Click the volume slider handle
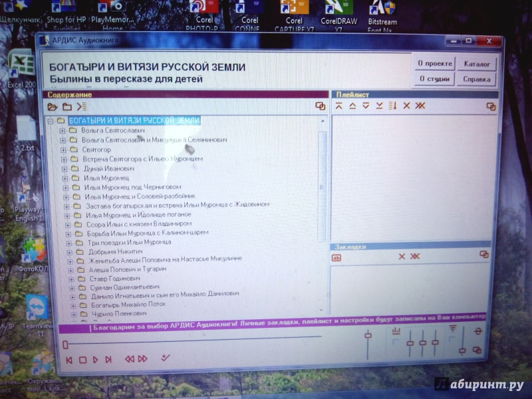Screen dimensions: 532x399 368,336
